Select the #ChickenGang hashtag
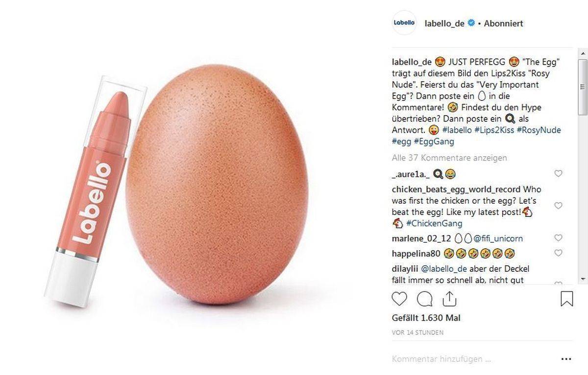The height and width of the screenshot is (375, 588). pyautogui.click(x=435, y=223)
